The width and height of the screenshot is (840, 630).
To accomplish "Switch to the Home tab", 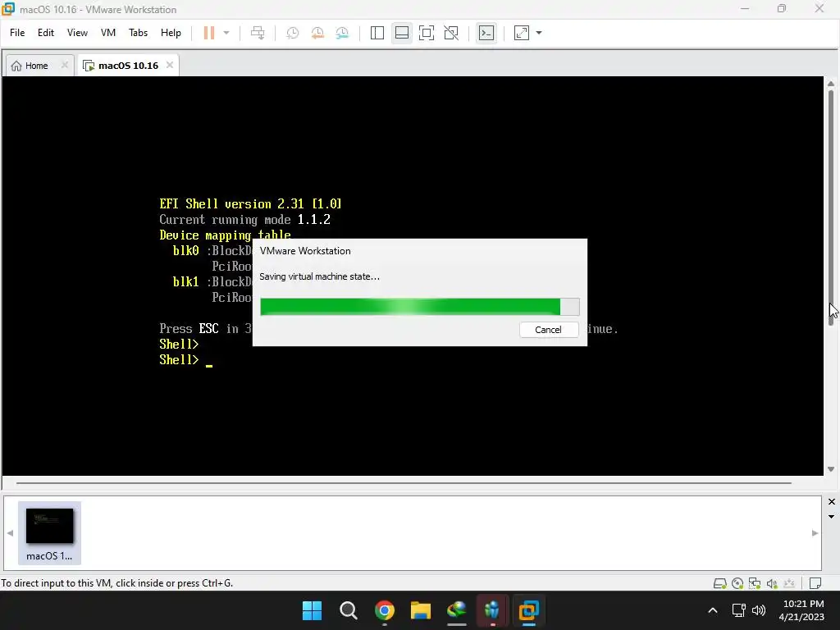I will point(36,66).
